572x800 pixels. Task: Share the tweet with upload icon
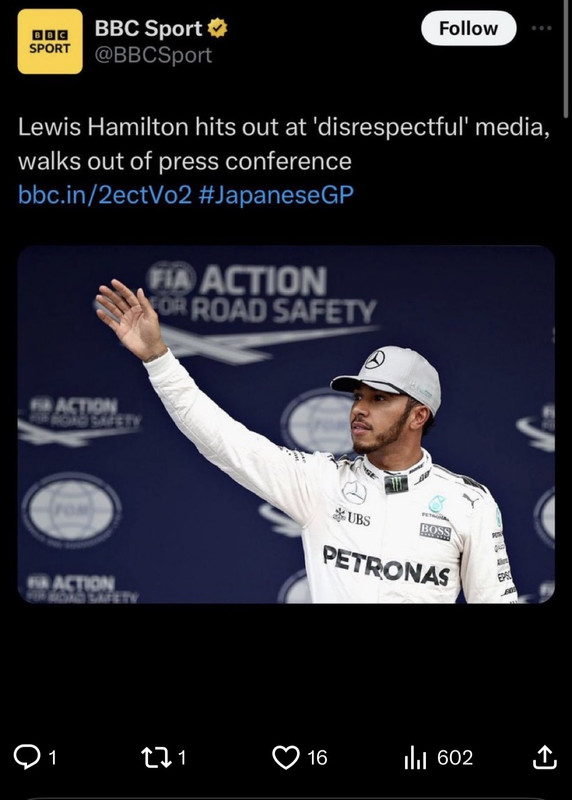tap(544, 757)
